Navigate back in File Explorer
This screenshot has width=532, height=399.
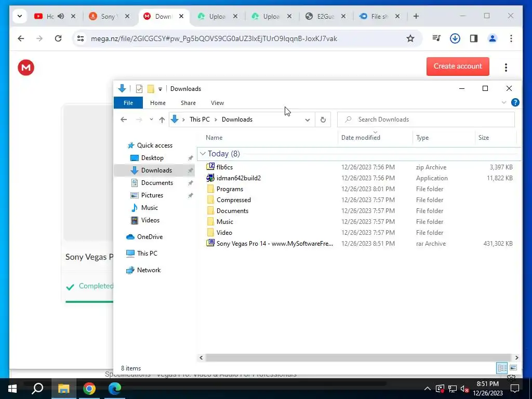click(x=124, y=119)
